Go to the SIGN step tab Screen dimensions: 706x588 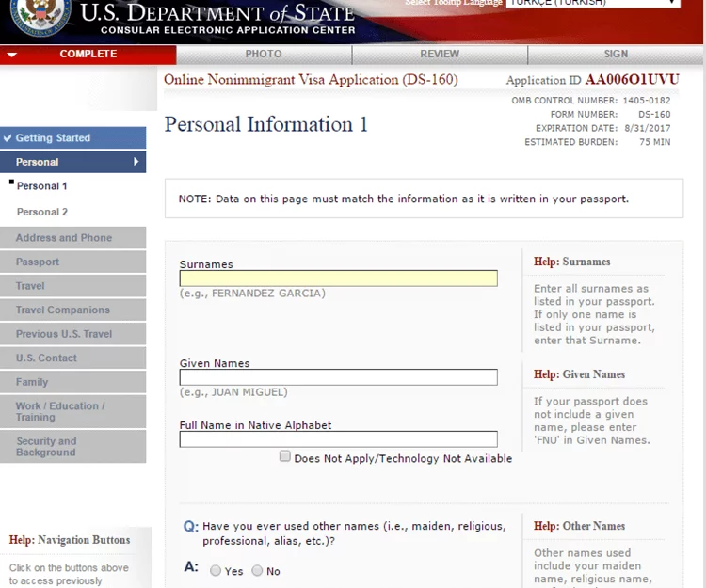(x=616, y=55)
